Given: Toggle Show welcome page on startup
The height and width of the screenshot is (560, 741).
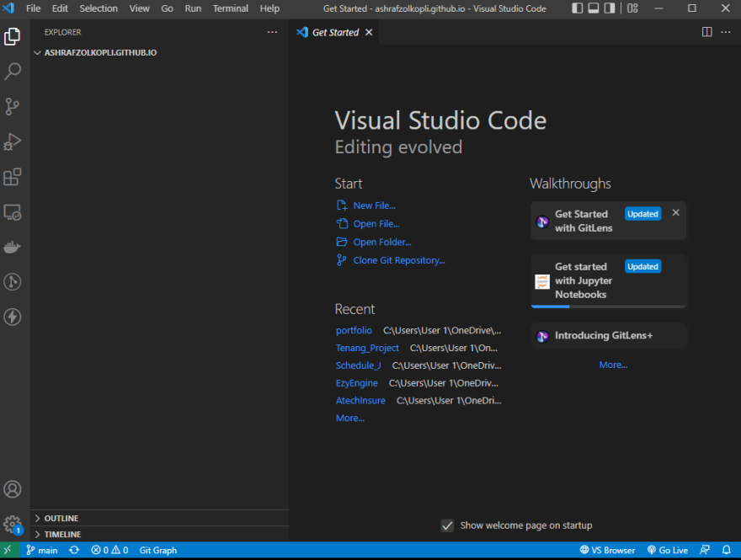Looking at the screenshot, I should pos(447,525).
